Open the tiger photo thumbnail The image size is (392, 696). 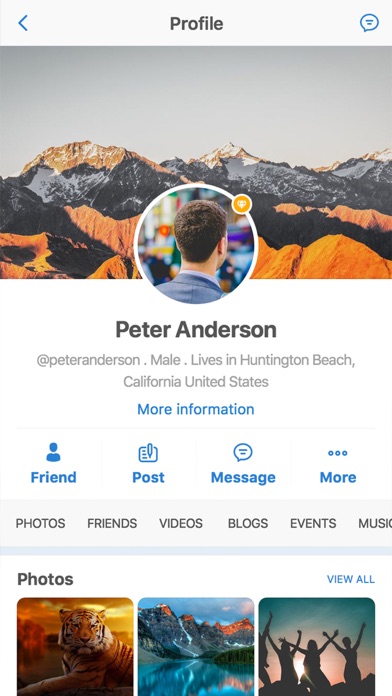tap(75, 647)
